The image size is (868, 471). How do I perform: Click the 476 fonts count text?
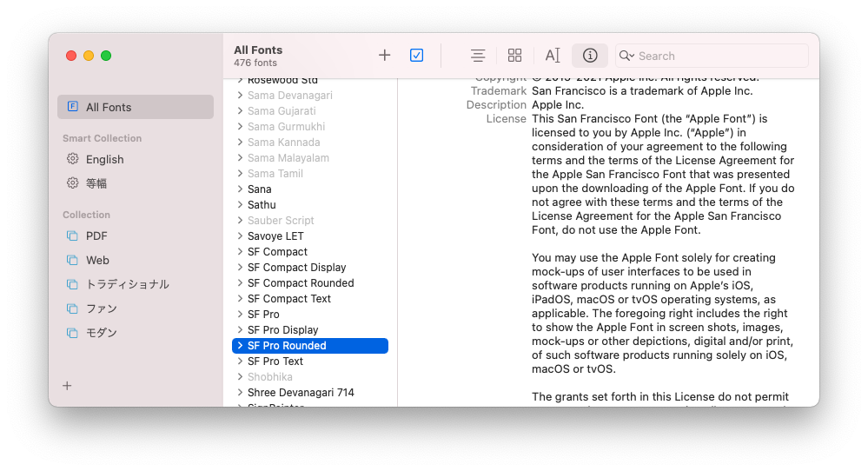pos(255,63)
